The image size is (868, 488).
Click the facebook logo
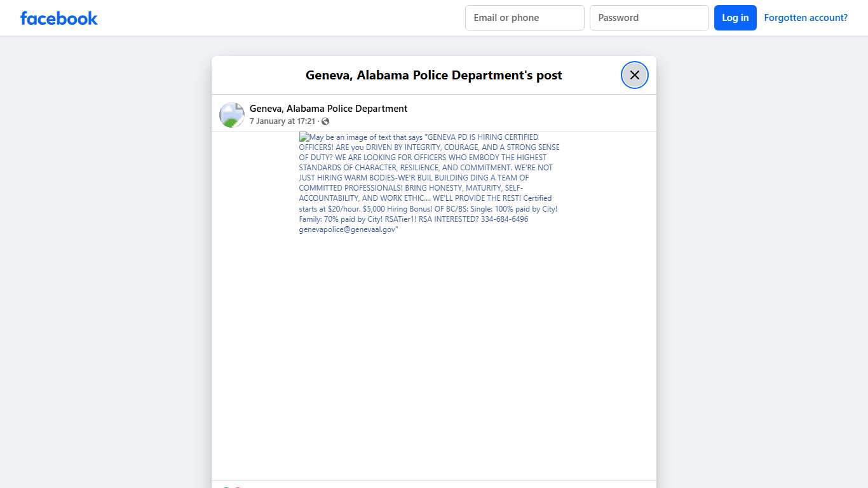[x=58, y=18]
